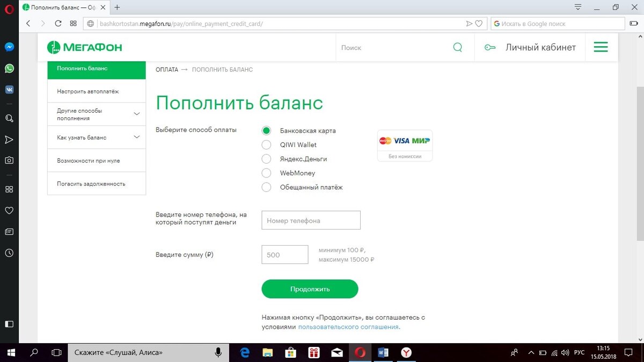Open the МегаФон site search magnifier
Screen dimensions: 644x362
coord(457,47)
